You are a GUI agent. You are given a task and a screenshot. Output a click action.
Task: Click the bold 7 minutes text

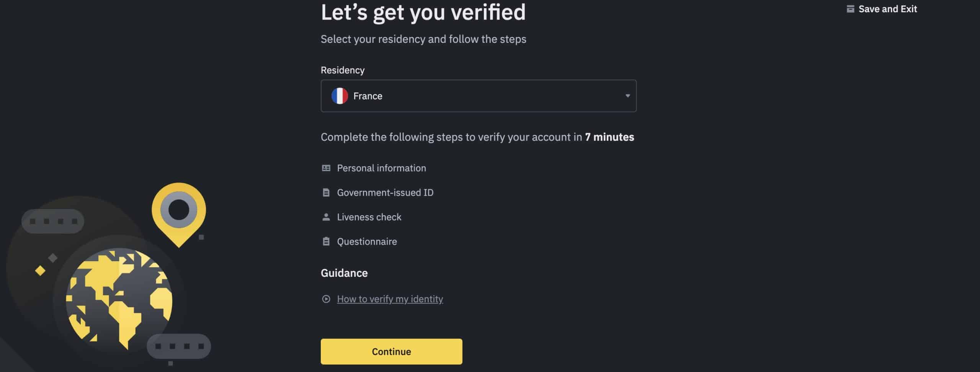(609, 137)
